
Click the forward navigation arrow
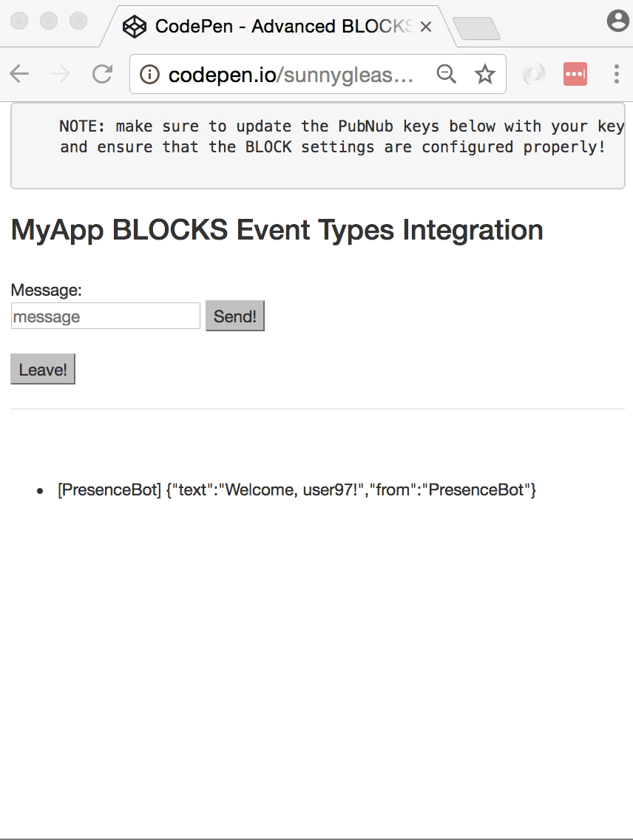click(x=61, y=74)
